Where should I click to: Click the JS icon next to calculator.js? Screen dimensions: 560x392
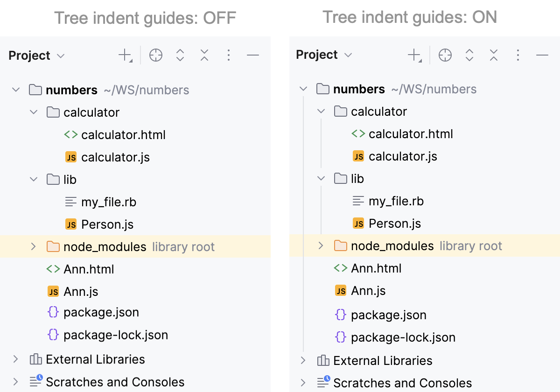point(70,157)
